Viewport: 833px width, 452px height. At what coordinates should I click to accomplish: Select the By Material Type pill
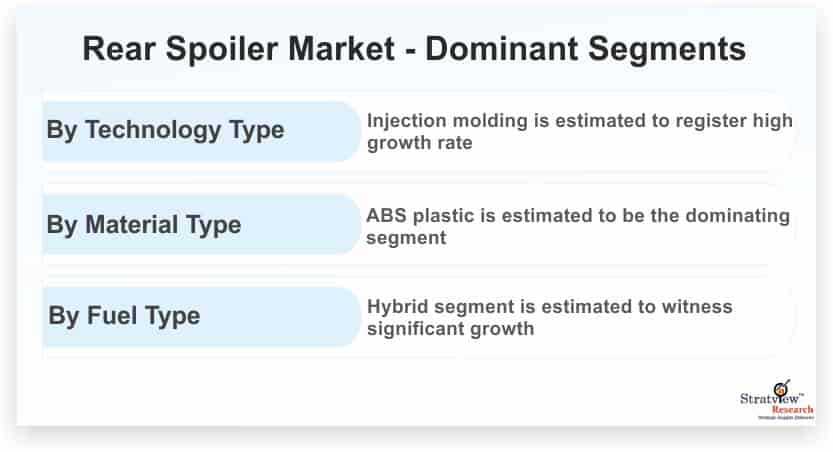(201, 224)
